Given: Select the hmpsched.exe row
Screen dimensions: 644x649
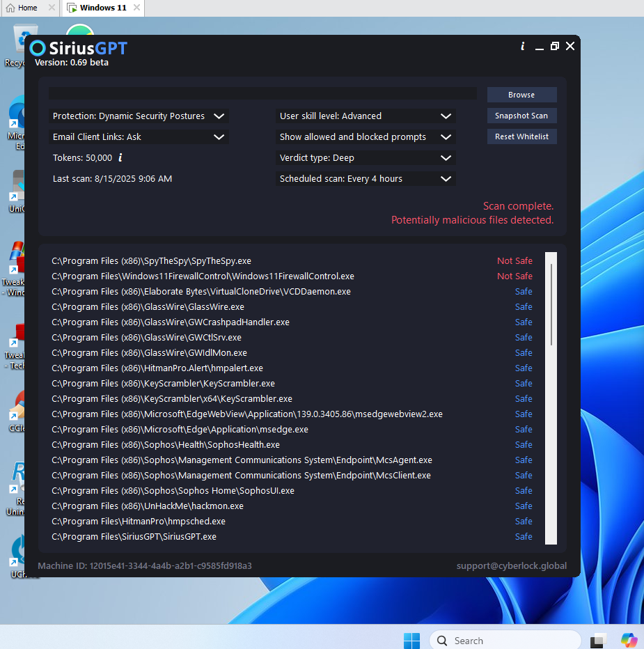Looking at the screenshot, I should click(292, 521).
